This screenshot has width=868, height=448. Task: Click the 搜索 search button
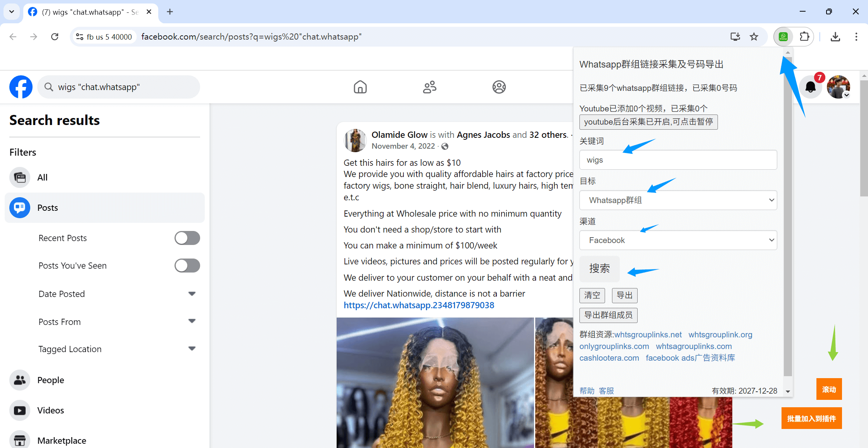[599, 269]
